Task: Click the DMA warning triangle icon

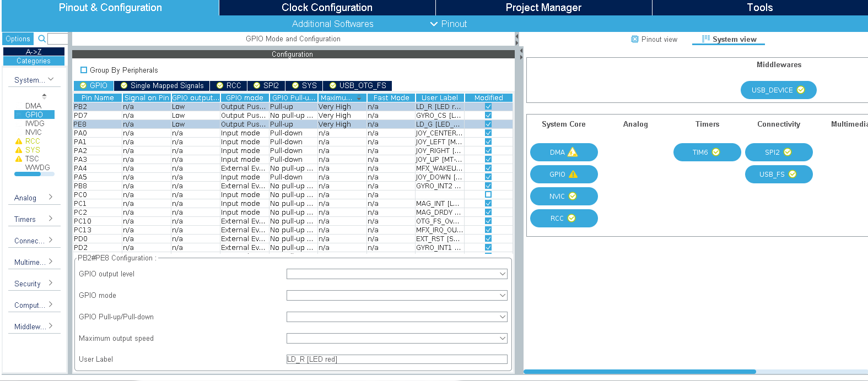Action: 573,152
